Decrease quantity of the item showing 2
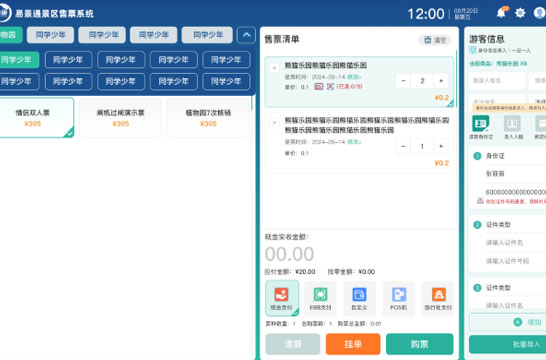Viewport: 546px width, 360px height. click(403, 81)
